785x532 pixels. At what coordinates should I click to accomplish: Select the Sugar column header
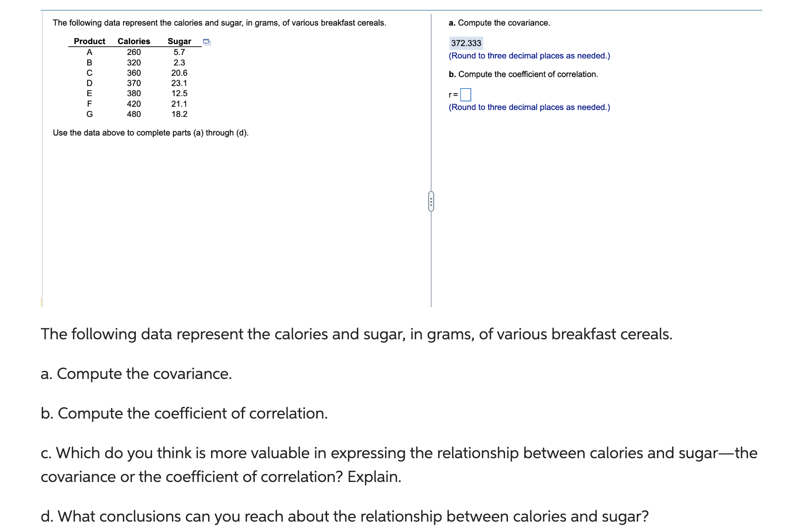coord(179,42)
